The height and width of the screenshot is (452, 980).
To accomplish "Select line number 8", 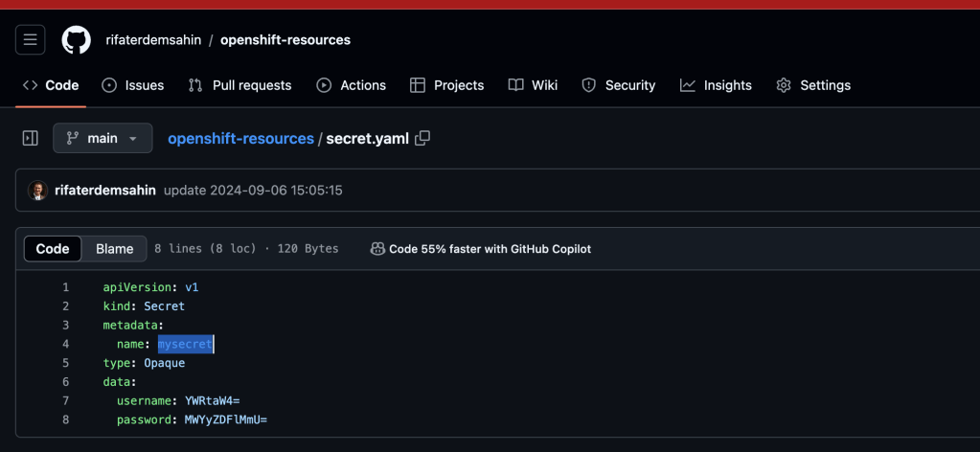I will pyautogui.click(x=66, y=419).
